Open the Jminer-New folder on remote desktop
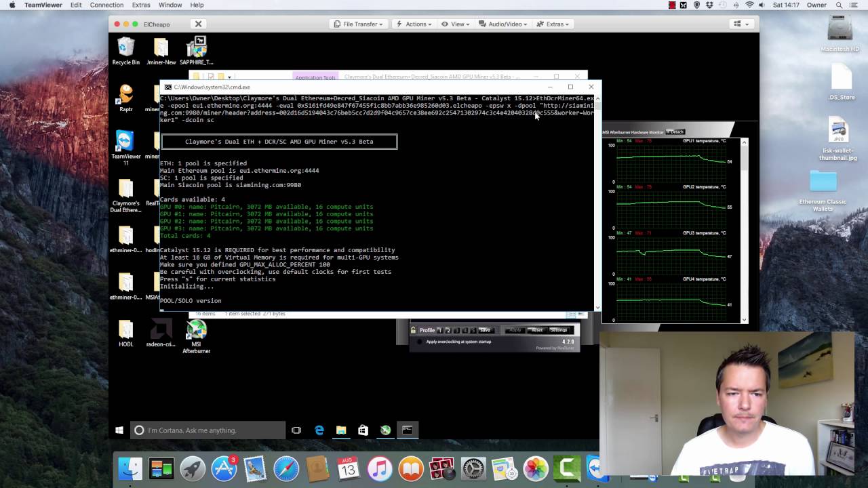868x488 pixels. point(161,52)
